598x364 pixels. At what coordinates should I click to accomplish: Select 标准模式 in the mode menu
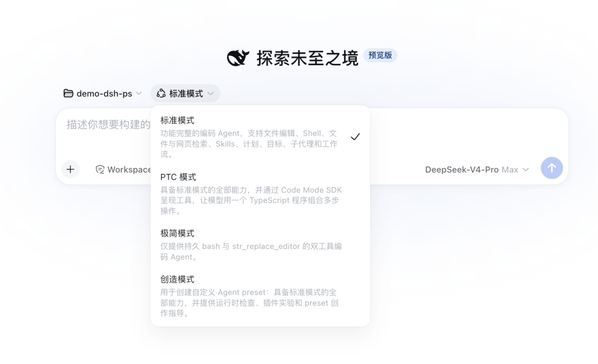[260, 137]
